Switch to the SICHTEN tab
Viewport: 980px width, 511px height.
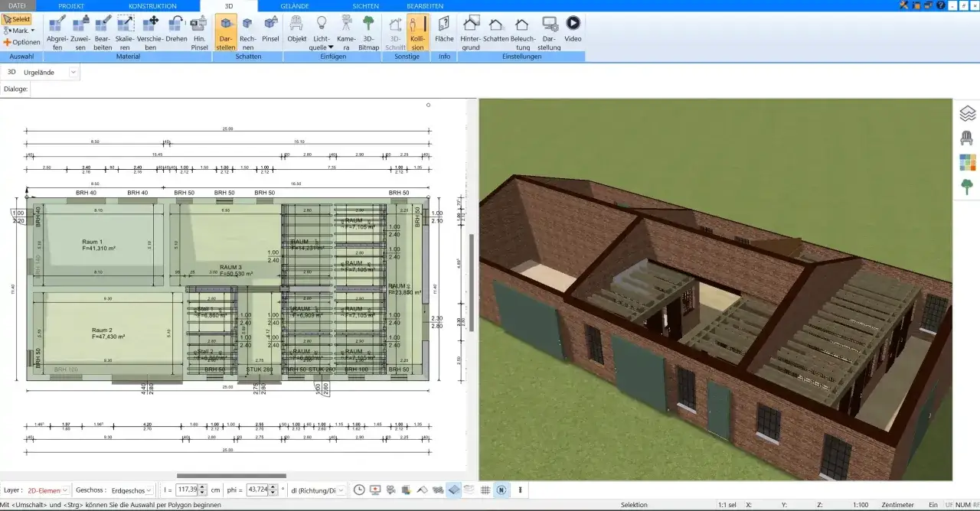click(366, 5)
